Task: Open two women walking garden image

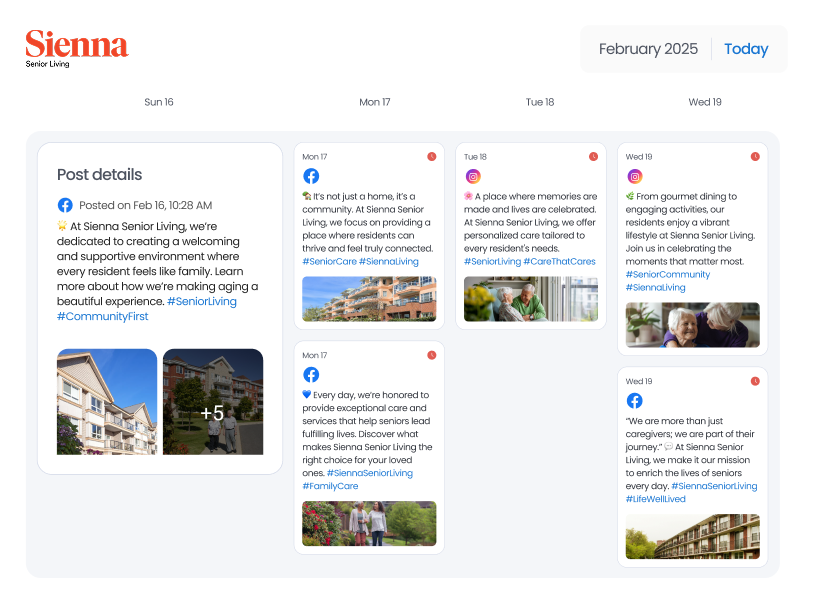Action: (x=369, y=523)
